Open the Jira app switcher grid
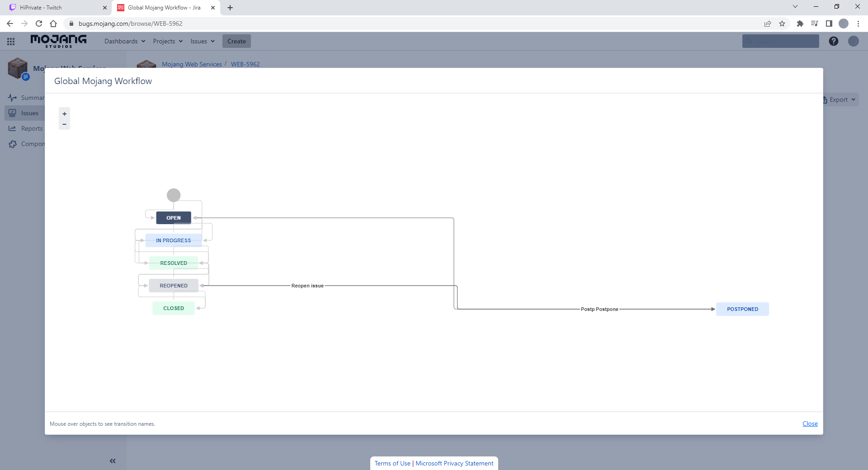Viewport: 868px width, 470px height. pyautogui.click(x=11, y=41)
